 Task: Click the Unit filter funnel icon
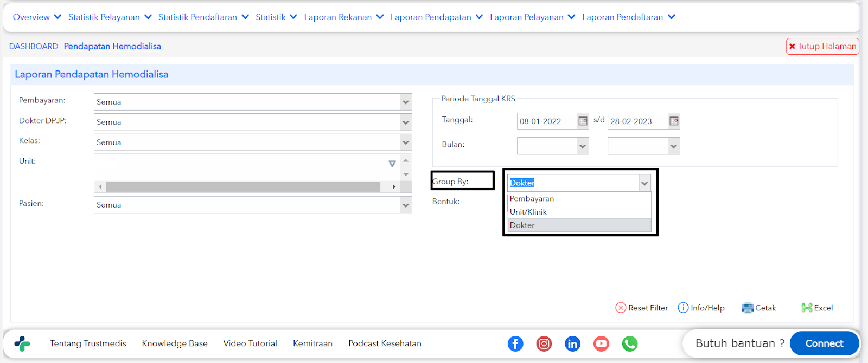click(x=392, y=164)
